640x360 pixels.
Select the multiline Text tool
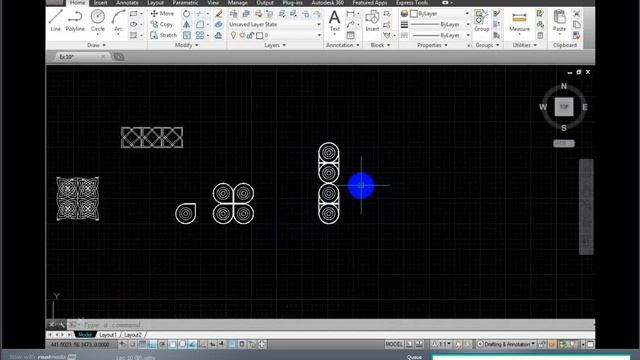coord(334,20)
